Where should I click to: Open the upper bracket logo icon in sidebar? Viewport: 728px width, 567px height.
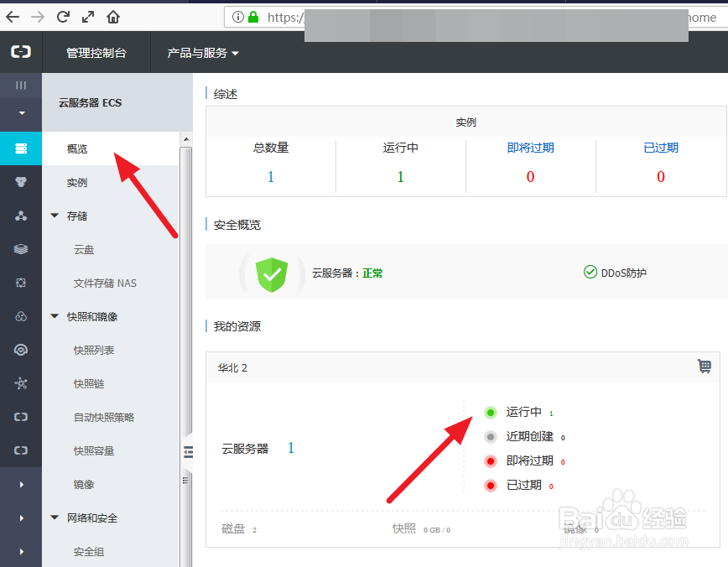(21, 417)
